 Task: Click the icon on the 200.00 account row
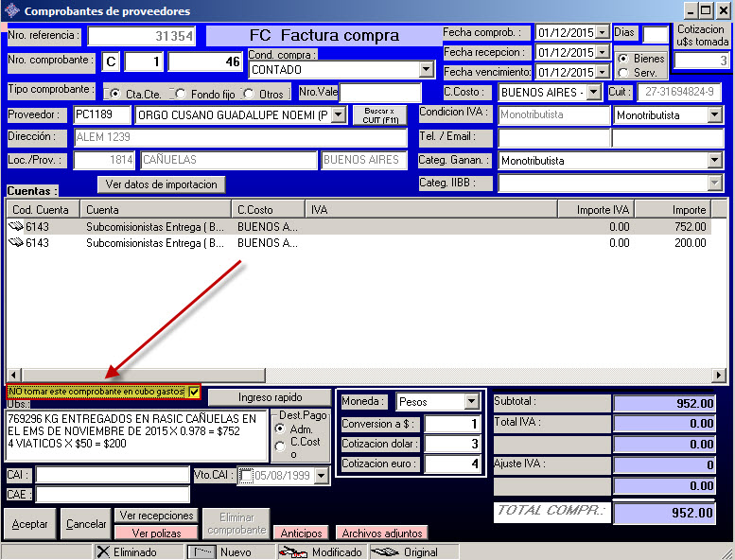point(16,243)
